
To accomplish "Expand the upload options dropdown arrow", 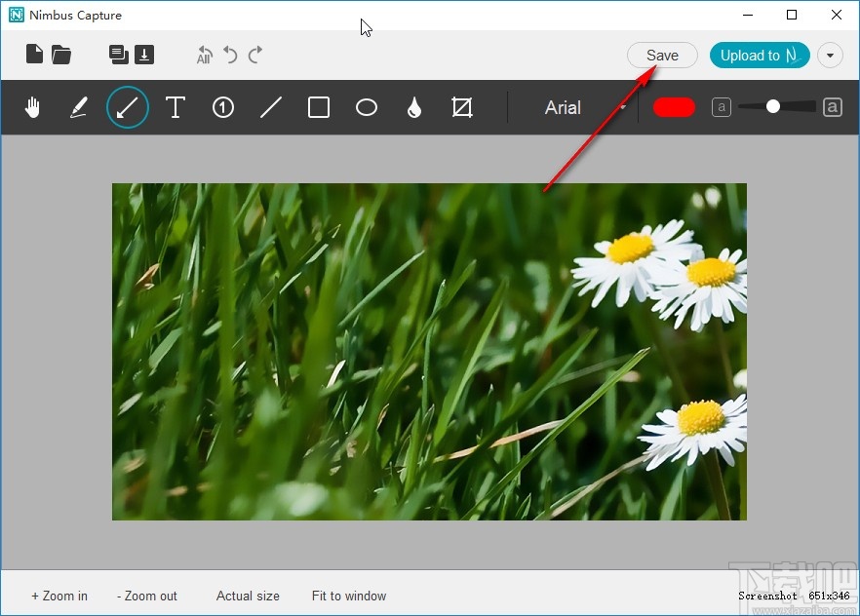I will (x=830, y=56).
